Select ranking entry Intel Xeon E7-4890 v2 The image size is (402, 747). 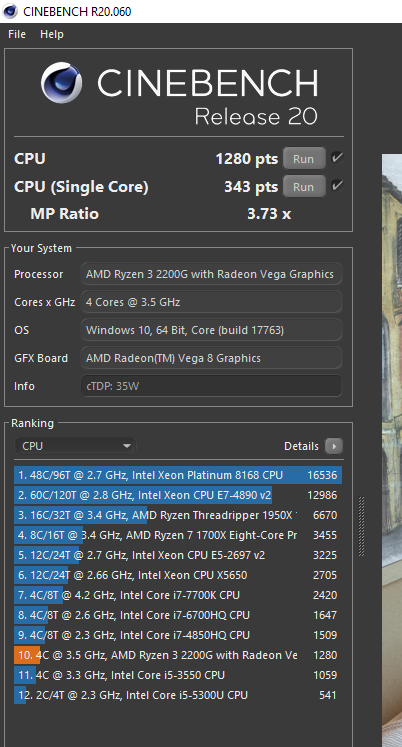tap(178, 495)
